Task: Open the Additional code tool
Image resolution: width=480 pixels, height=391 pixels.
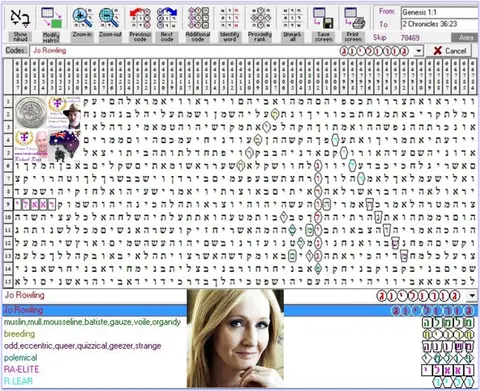Action: pos(198,18)
